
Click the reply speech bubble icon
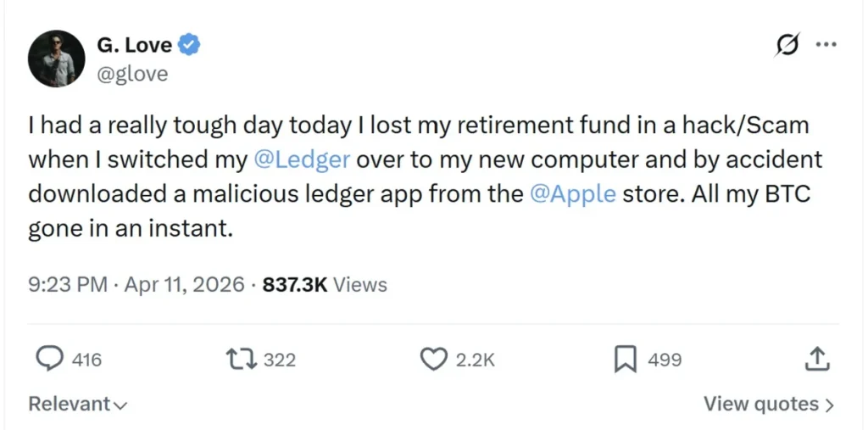point(52,360)
